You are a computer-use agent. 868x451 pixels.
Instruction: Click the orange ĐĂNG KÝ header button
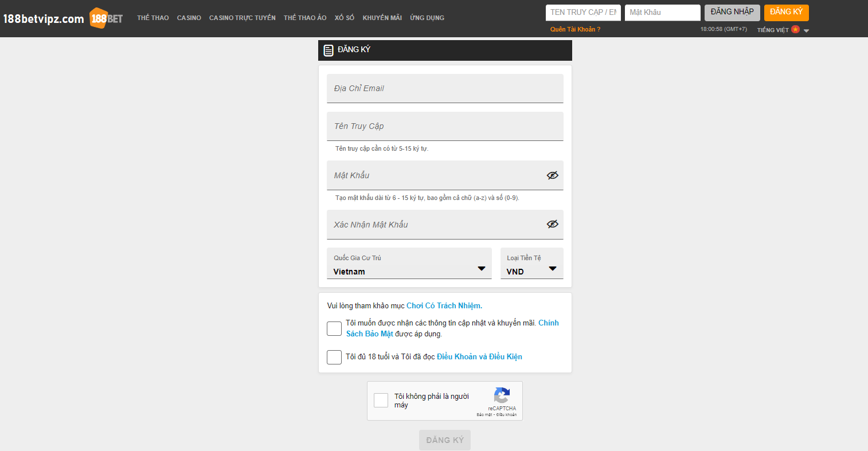click(786, 12)
